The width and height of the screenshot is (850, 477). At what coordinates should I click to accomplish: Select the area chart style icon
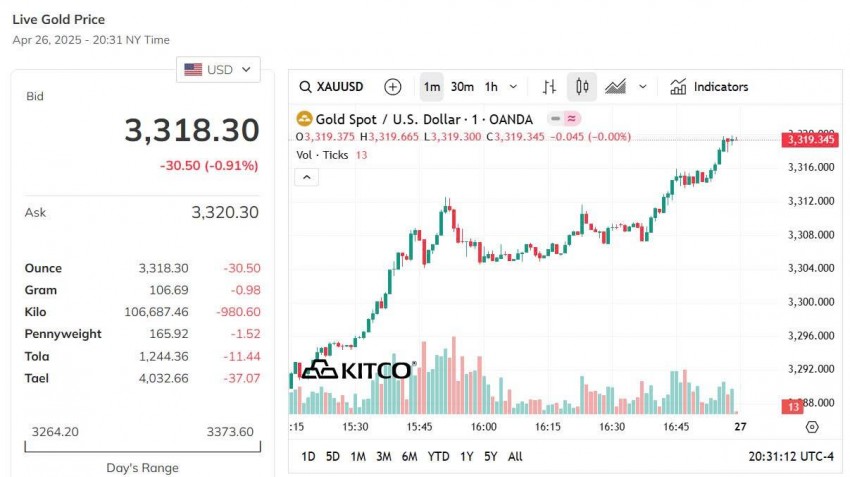(615, 87)
